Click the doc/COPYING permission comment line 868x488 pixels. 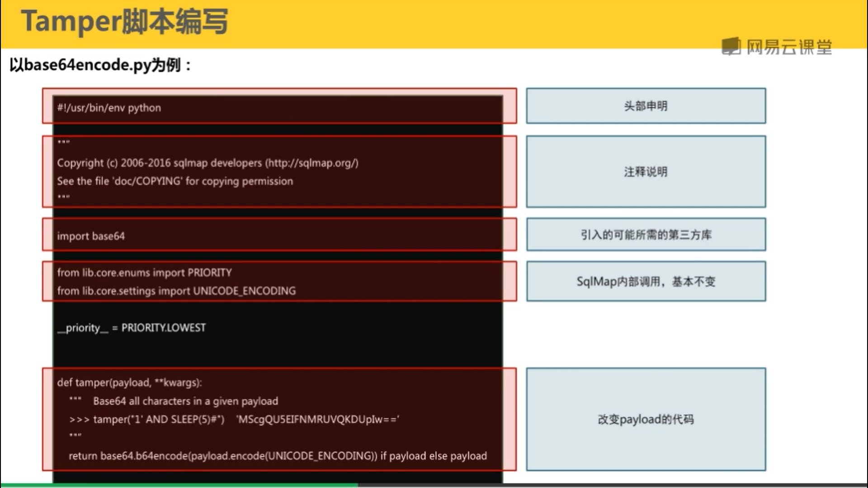pos(175,181)
